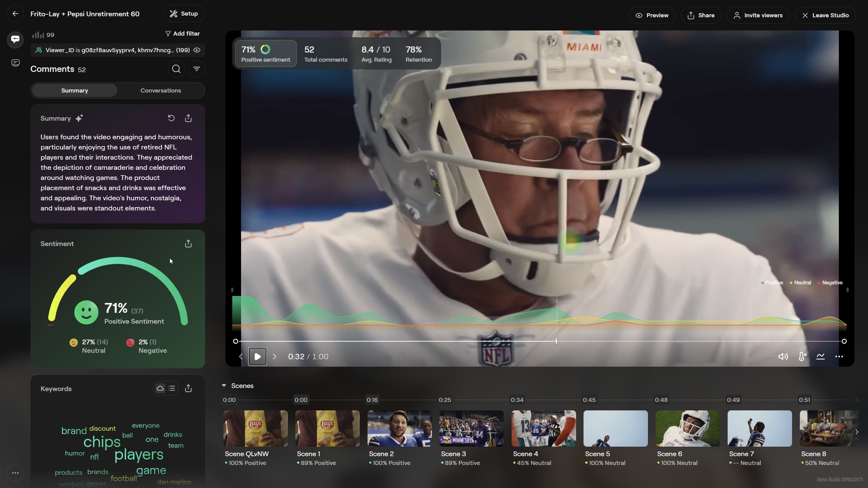Viewport: 868px width, 488px height.
Task: Toggle Positive legend in sentiment graph
Action: pyautogui.click(x=772, y=283)
